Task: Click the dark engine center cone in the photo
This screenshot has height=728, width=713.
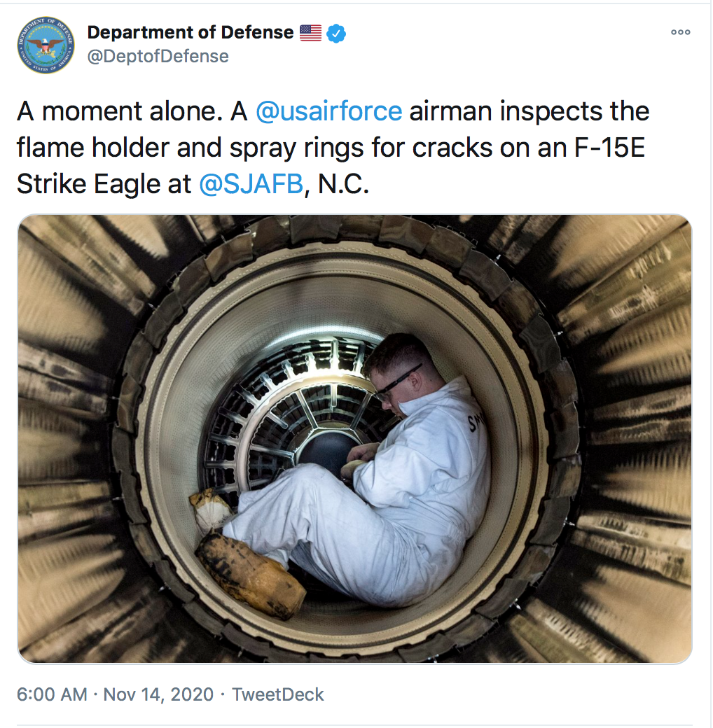Action: click(x=327, y=454)
